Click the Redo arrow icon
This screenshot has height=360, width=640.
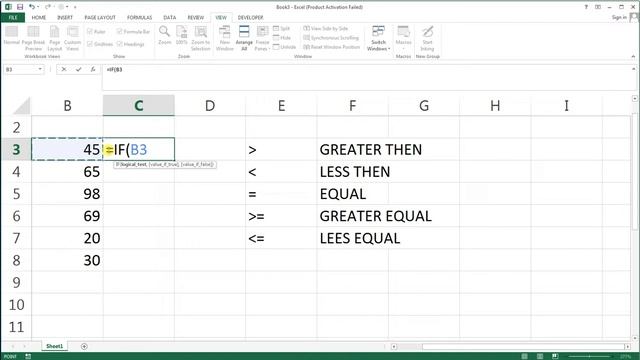tap(47, 7)
